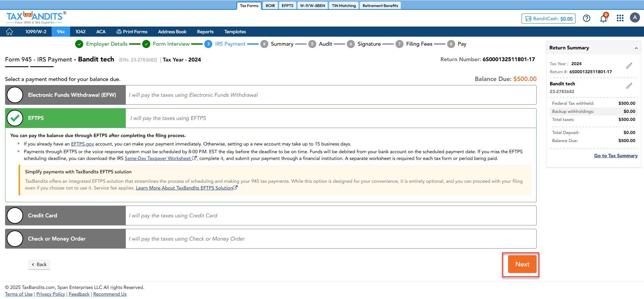Open the EFTPS.gov link

pyautogui.click(x=83, y=144)
